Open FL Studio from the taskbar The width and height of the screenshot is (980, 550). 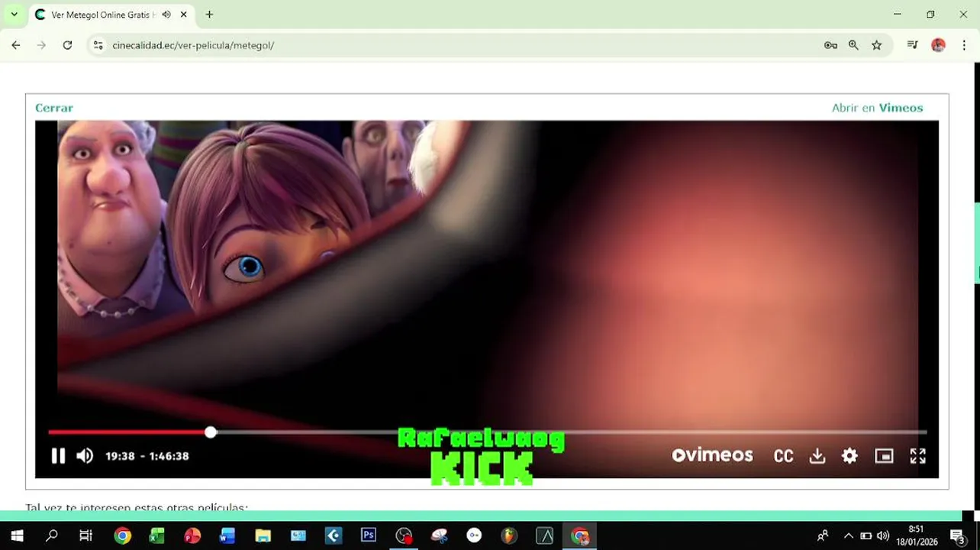509,535
